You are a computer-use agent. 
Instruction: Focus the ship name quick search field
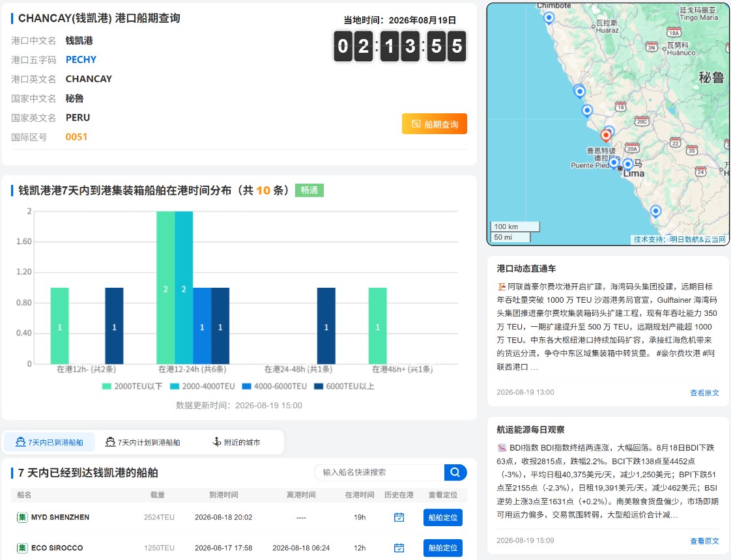379,472
